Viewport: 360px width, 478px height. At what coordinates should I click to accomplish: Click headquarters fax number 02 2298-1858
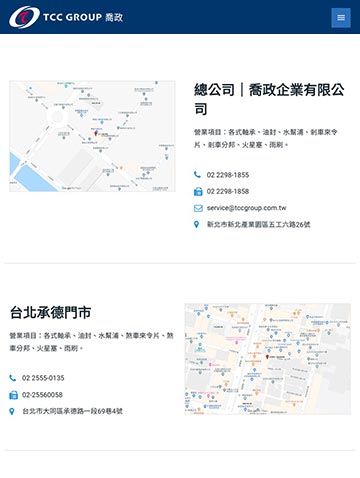pos(228,191)
